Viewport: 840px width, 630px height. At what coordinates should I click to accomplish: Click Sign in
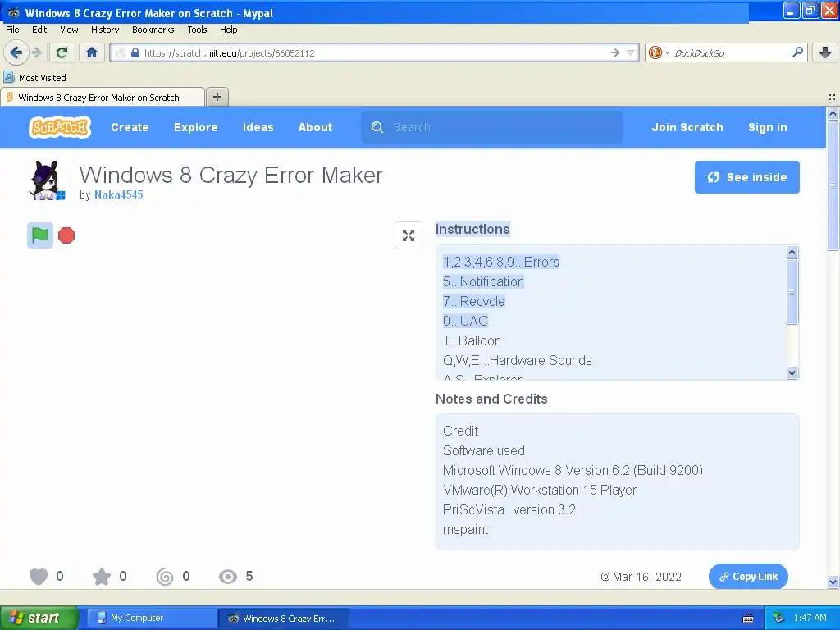767,127
